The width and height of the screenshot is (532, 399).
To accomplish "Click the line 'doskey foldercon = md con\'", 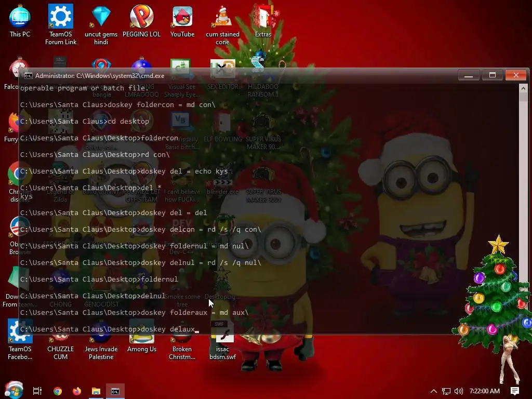I will (x=118, y=105).
